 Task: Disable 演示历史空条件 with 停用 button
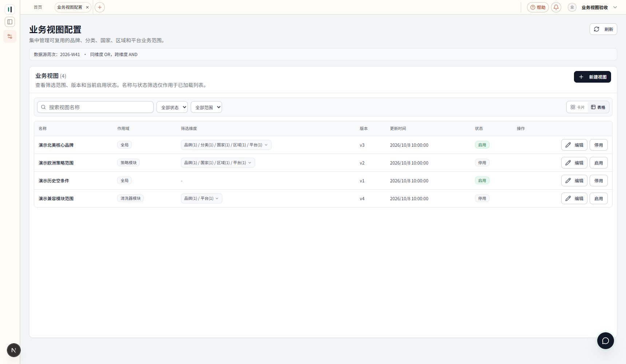tap(598, 181)
